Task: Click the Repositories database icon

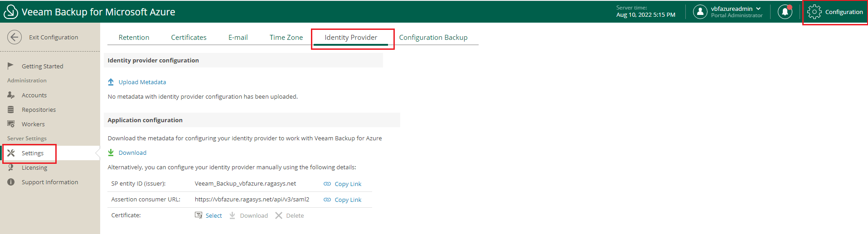Action: click(x=11, y=110)
